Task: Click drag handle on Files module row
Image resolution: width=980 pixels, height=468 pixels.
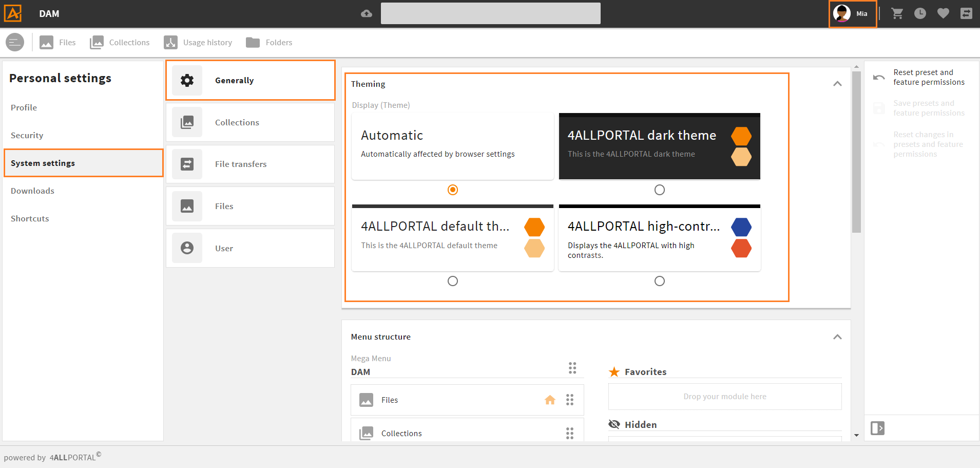Action: [570, 400]
